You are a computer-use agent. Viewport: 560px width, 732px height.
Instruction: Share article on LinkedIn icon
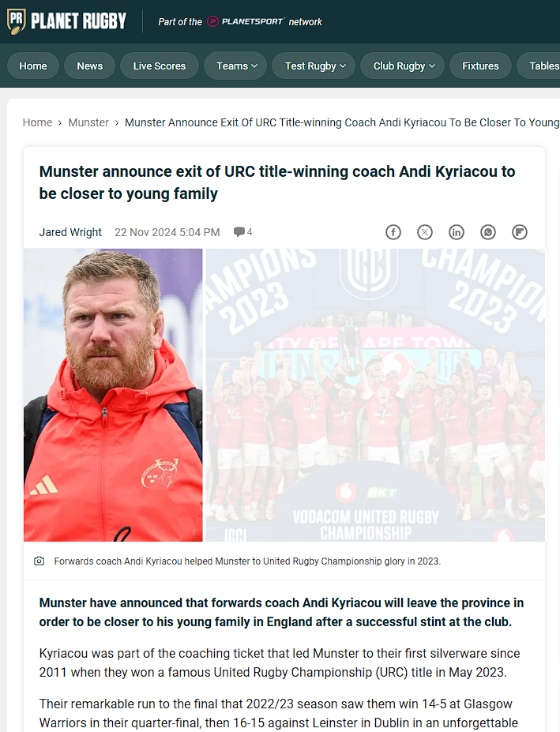[x=457, y=232]
